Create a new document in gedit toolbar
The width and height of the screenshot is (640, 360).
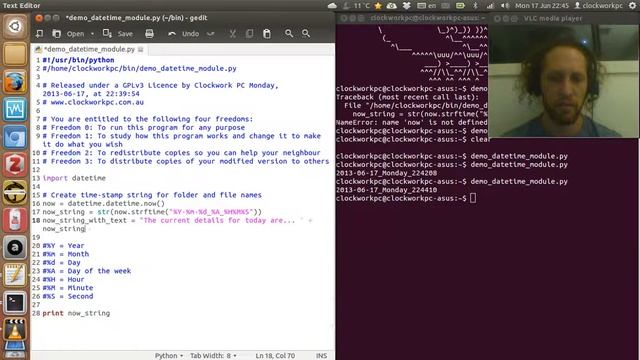click(x=39, y=33)
